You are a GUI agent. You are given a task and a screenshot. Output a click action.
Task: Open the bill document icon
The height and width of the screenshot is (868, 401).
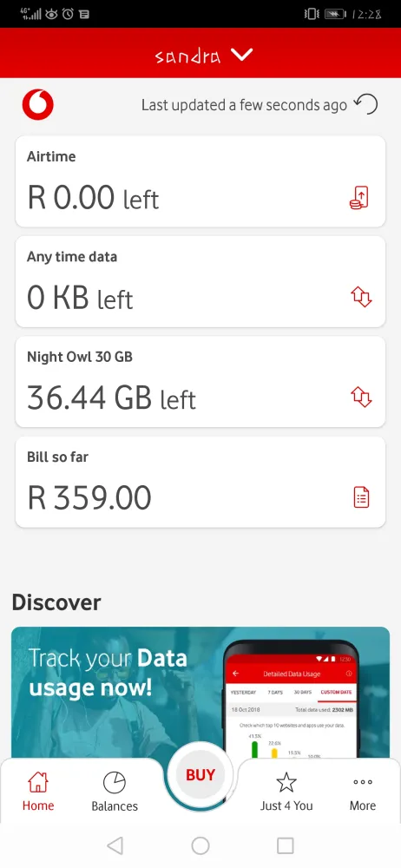click(361, 496)
